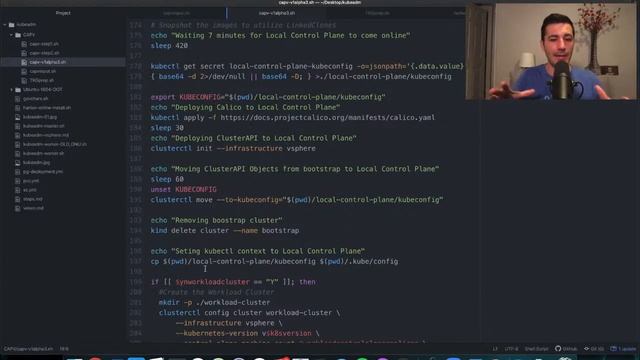Screen dimensions: 640x360
Task: Click the 'kubectl apply -f' calico.yaml line
Action: 293,118
